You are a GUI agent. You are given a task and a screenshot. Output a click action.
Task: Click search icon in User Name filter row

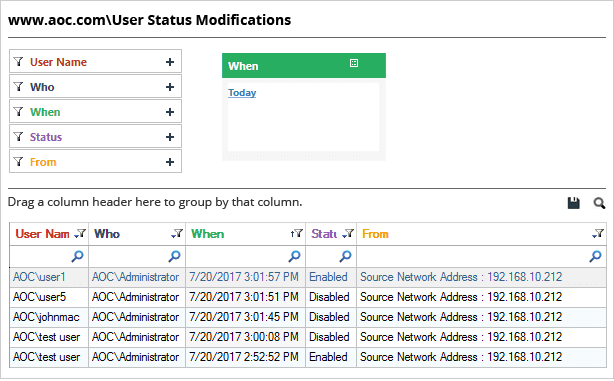pos(77,256)
